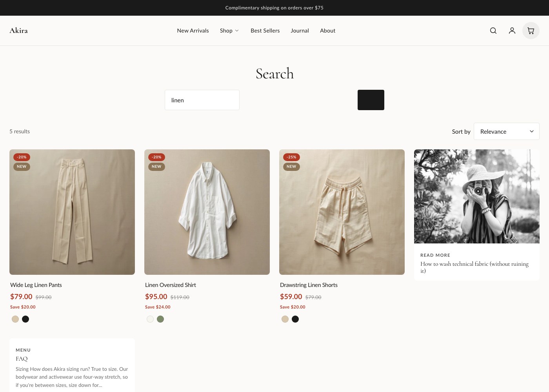Screen dimensions: 549x392
Task: Click the $119.00 crossed-out price
Action: pos(180,297)
